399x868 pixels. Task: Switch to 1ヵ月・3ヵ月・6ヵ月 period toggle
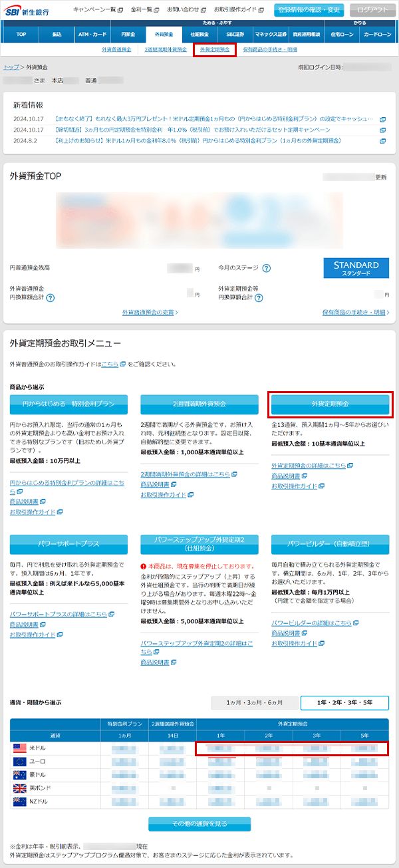253,702
